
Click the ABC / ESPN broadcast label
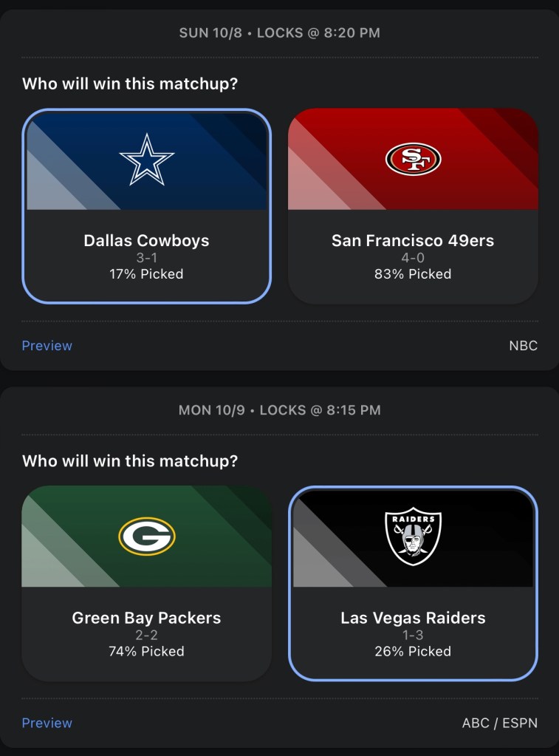click(x=499, y=723)
